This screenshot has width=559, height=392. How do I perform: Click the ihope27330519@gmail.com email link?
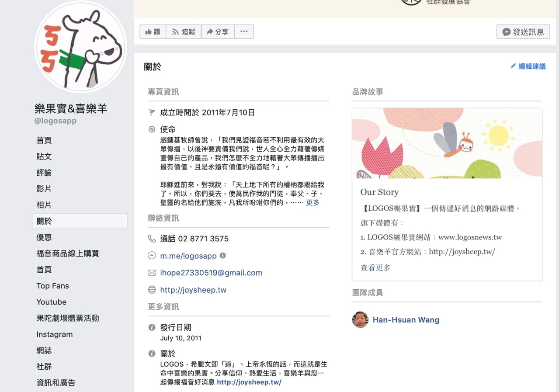click(x=211, y=273)
